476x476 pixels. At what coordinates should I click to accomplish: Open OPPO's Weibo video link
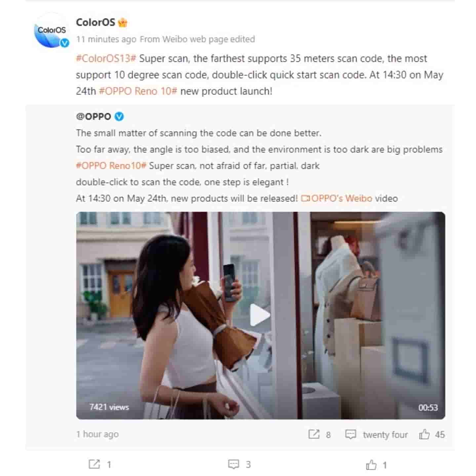pos(337,198)
